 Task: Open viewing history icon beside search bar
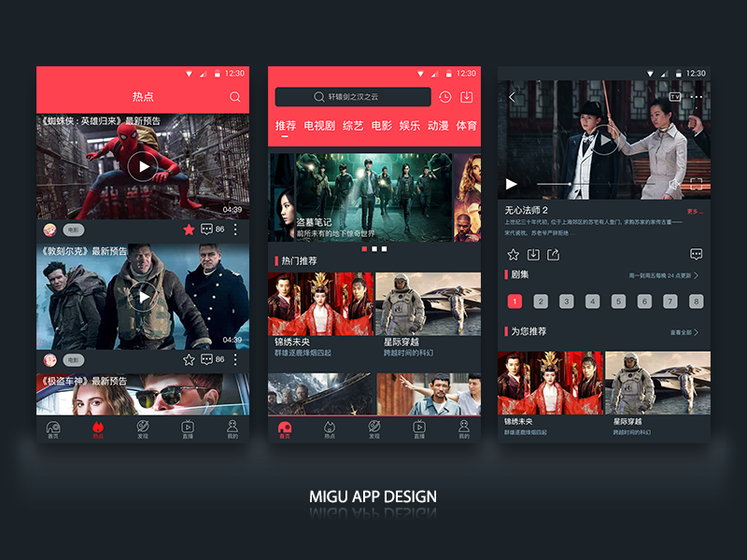(x=444, y=96)
